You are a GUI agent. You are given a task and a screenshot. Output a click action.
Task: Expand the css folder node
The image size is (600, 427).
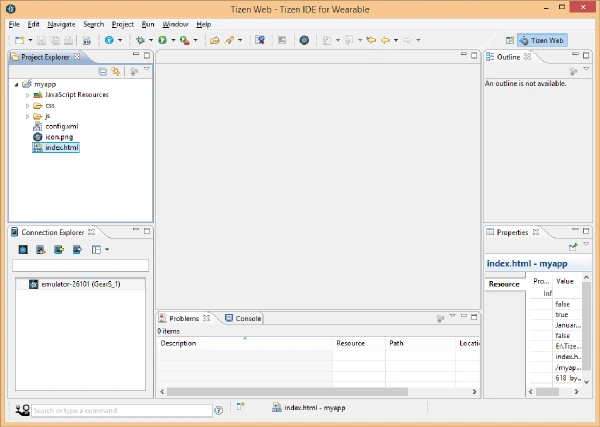28,105
